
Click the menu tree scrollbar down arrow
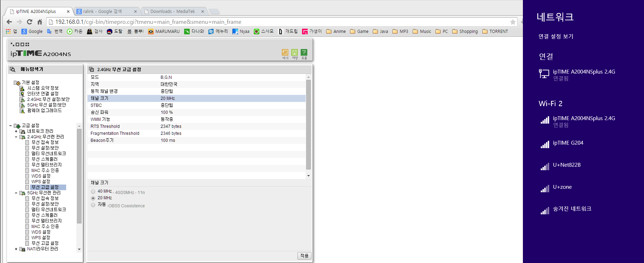click(79, 249)
